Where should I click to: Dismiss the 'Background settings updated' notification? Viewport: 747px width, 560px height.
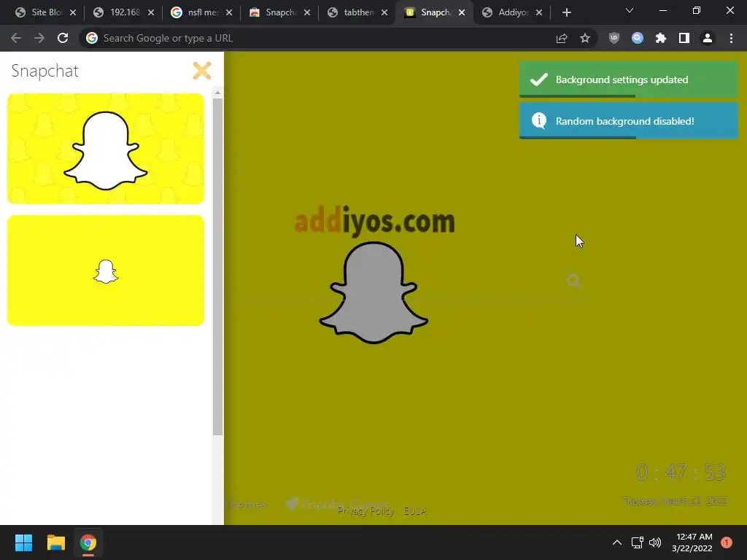click(x=628, y=79)
